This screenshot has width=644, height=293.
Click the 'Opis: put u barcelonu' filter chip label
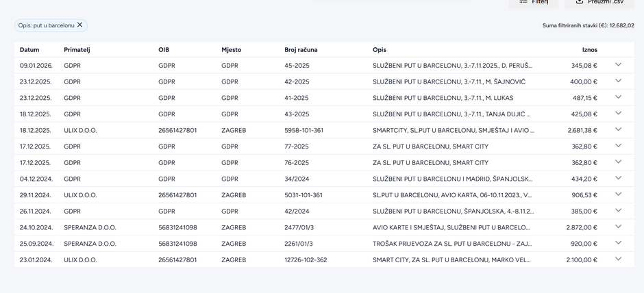coord(46,25)
